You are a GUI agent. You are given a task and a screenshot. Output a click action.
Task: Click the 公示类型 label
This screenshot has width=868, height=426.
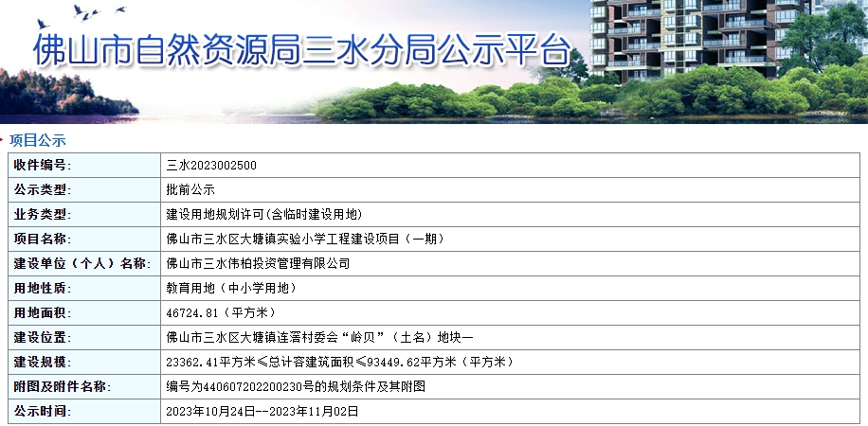point(43,189)
